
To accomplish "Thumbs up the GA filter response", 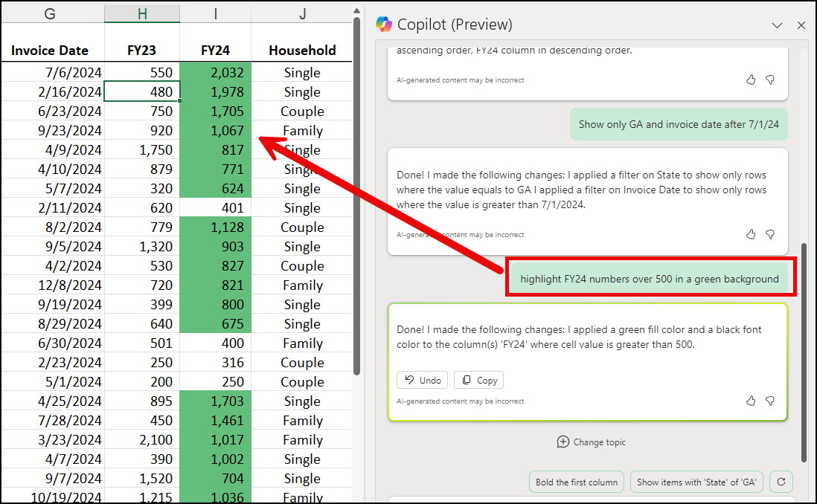I will (750, 233).
